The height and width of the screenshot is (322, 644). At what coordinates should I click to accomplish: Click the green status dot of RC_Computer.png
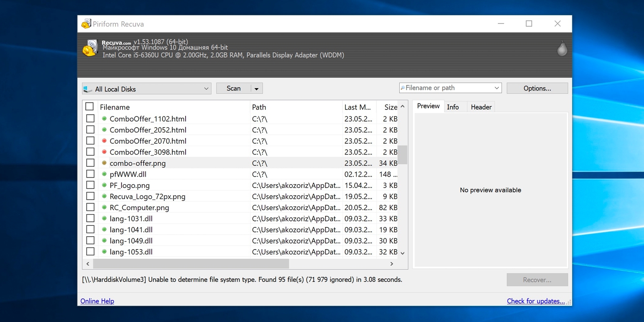[x=104, y=207]
